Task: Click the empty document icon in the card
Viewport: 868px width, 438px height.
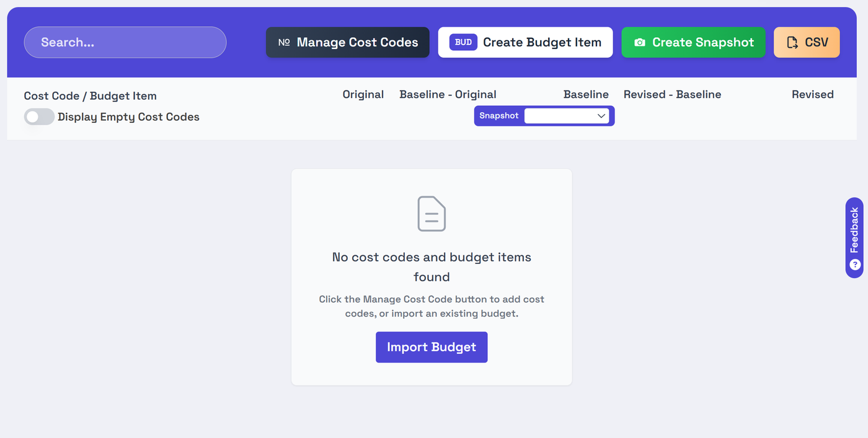Action: point(432,214)
